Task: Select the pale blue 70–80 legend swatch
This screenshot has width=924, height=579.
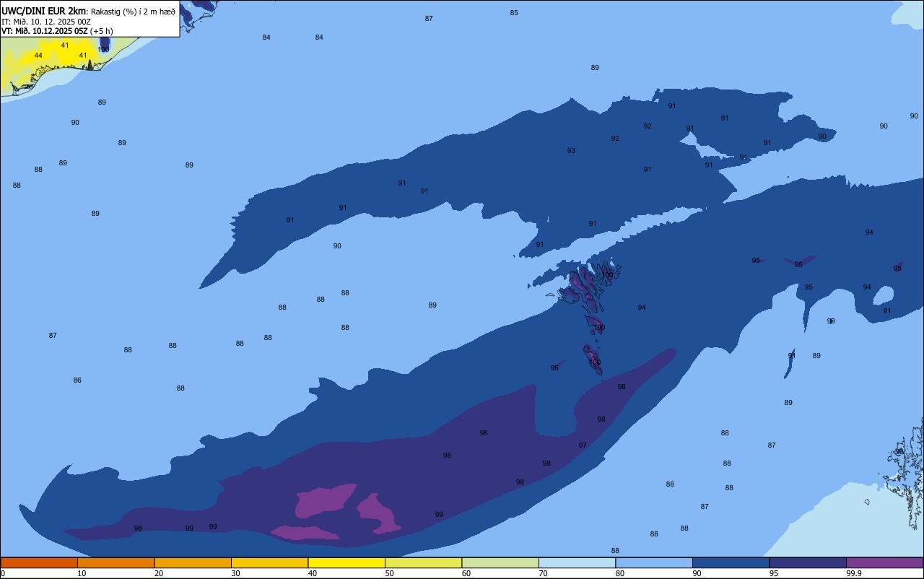Action: pyautogui.click(x=577, y=562)
